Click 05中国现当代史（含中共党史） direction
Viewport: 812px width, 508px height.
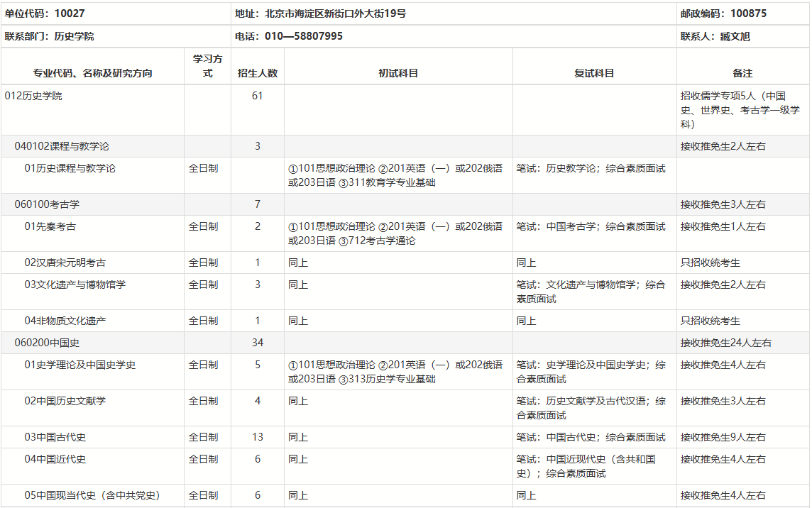point(92,495)
